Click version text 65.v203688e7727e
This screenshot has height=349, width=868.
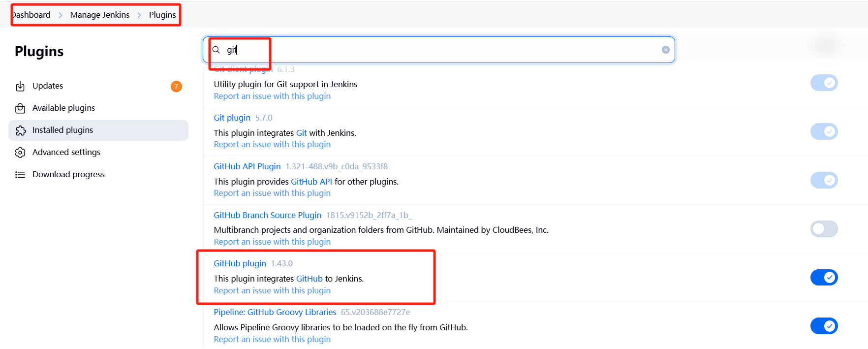click(x=375, y=312)
